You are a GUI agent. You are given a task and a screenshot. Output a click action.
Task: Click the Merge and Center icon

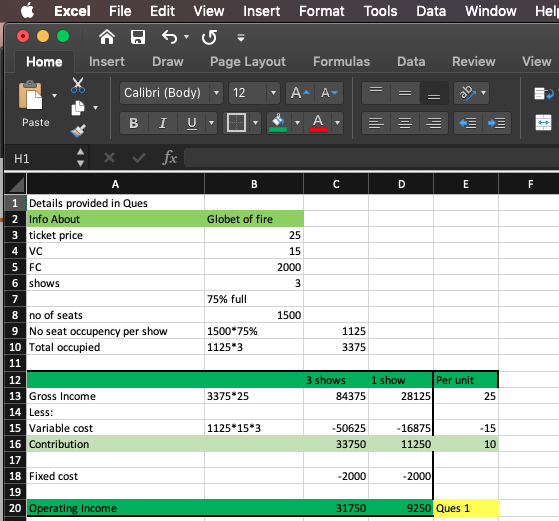[x=543, y=123]
